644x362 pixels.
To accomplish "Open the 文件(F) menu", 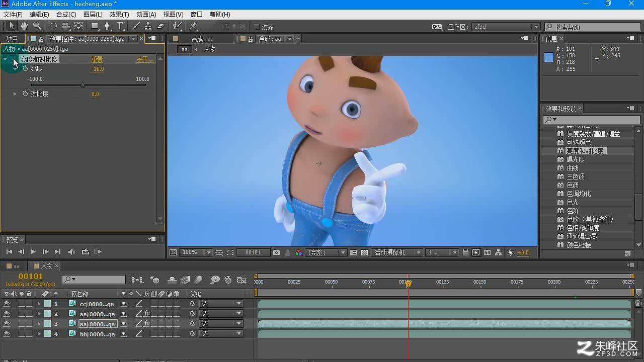I will pos(13,15).
